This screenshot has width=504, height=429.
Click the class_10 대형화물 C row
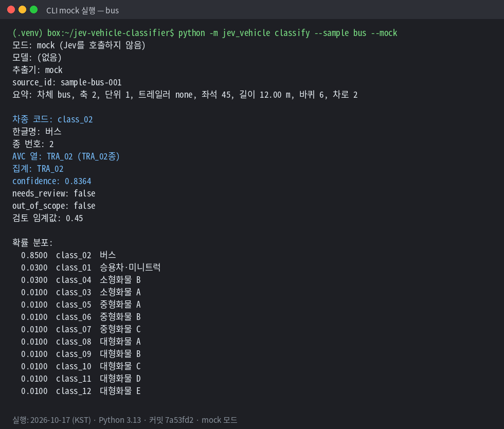click(x=81, y=367)
